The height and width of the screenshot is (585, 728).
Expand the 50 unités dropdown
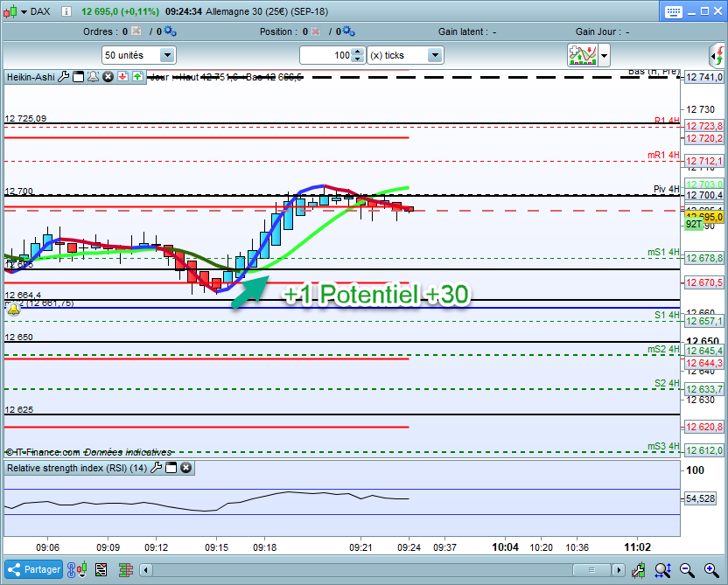[x=166, y=55]
